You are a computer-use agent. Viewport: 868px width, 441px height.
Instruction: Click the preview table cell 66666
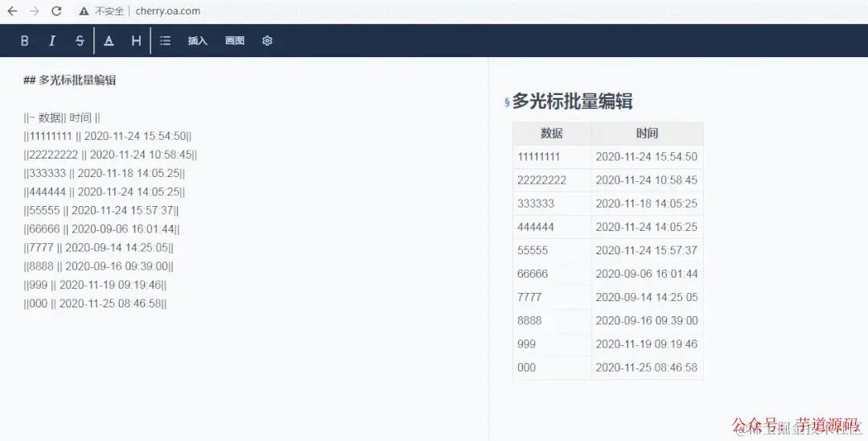552,274
